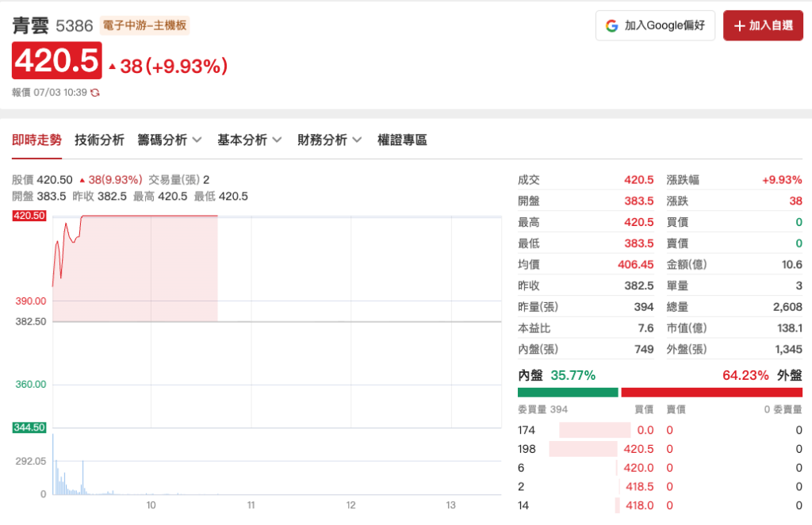Click the 0 委賣量 header
The image size is (812, 525).
[783, 409]
